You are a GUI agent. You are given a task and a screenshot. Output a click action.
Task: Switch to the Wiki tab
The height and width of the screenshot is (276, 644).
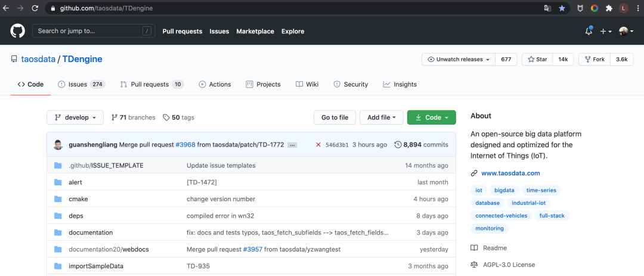pyautogui.click(x=307, y=84)
